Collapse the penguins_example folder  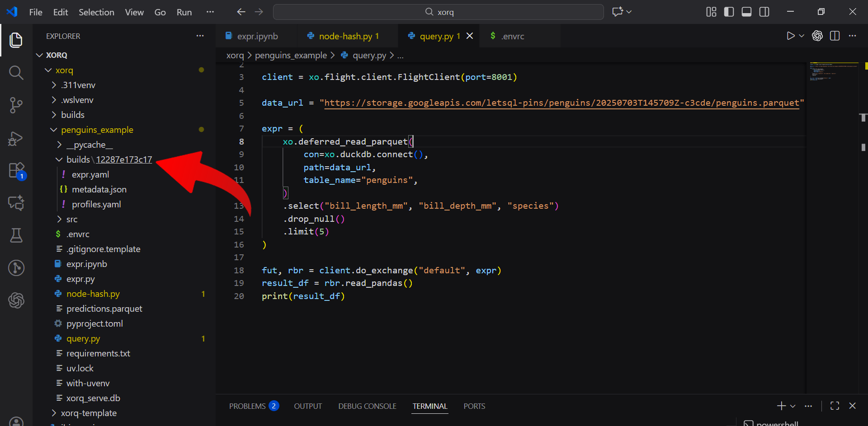tap(97, 130)
